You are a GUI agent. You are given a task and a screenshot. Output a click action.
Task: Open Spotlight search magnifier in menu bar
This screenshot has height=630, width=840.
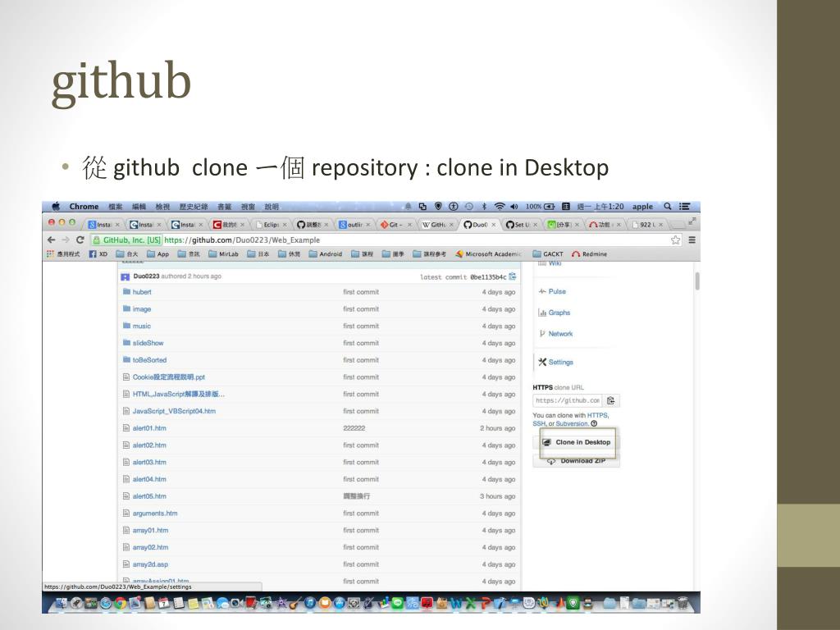click(x=668, y=206)
